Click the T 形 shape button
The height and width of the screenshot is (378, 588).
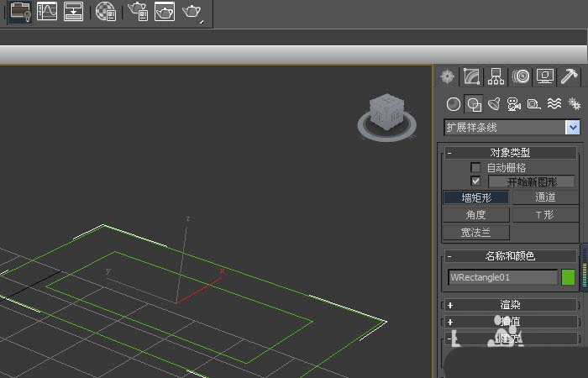[545, 215]
